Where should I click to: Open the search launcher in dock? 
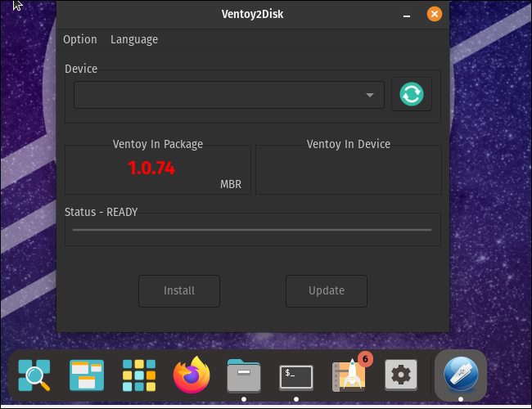(x=34, y=375)
